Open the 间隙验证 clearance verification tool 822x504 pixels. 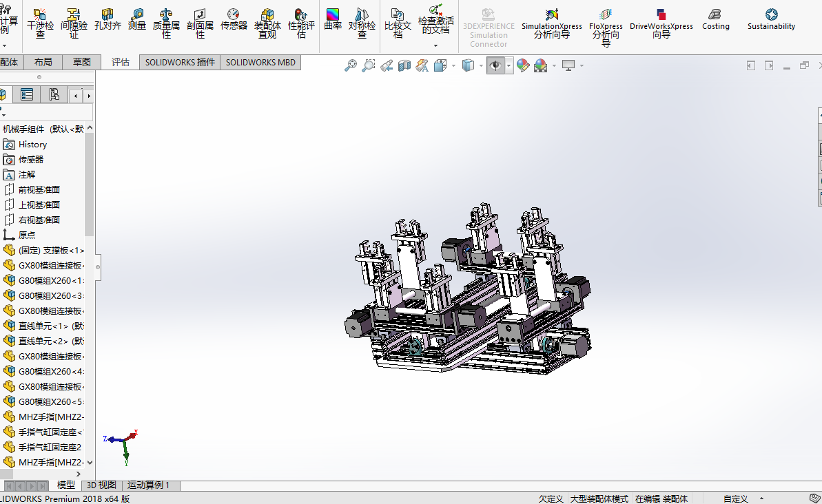(x=74, y=23)
